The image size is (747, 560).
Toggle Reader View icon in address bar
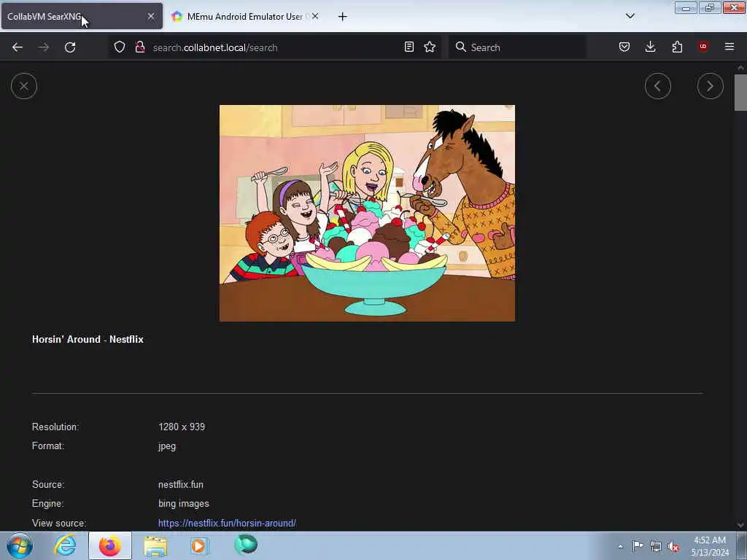409,47
